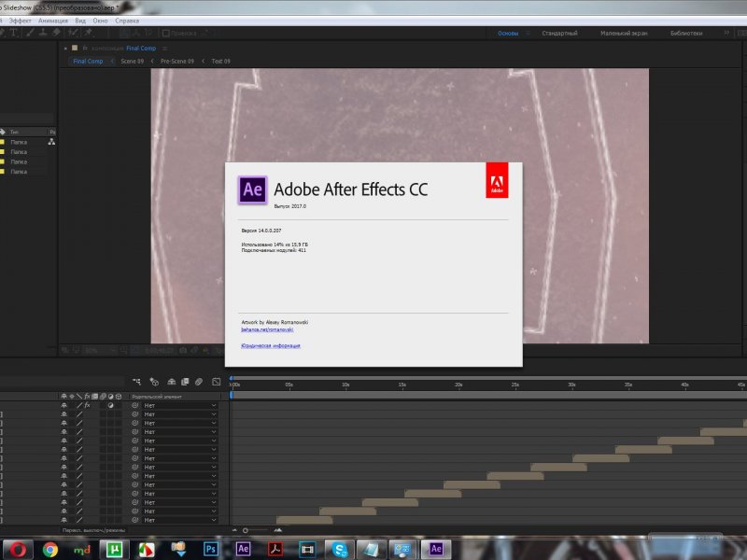Select the Clone Stamp tool
This screenshot has width=747, height=560.
point(43,33)
